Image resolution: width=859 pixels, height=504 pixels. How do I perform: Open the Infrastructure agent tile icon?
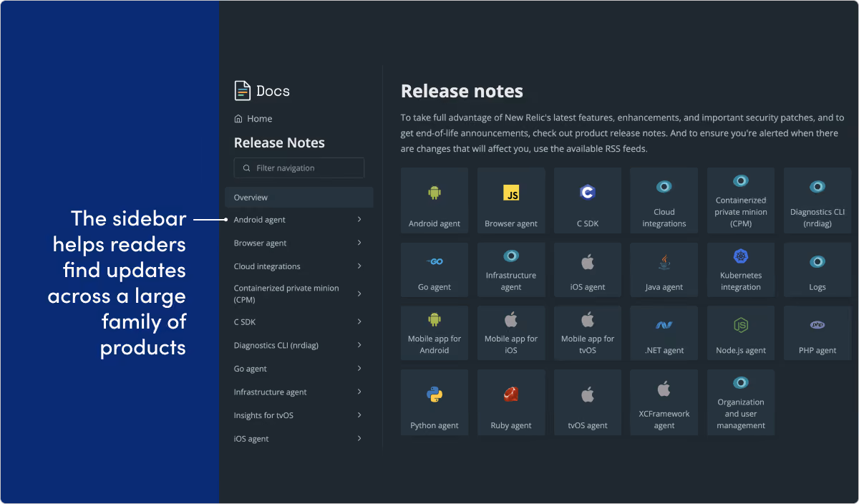pyautogui.click(x=511, y=256)
